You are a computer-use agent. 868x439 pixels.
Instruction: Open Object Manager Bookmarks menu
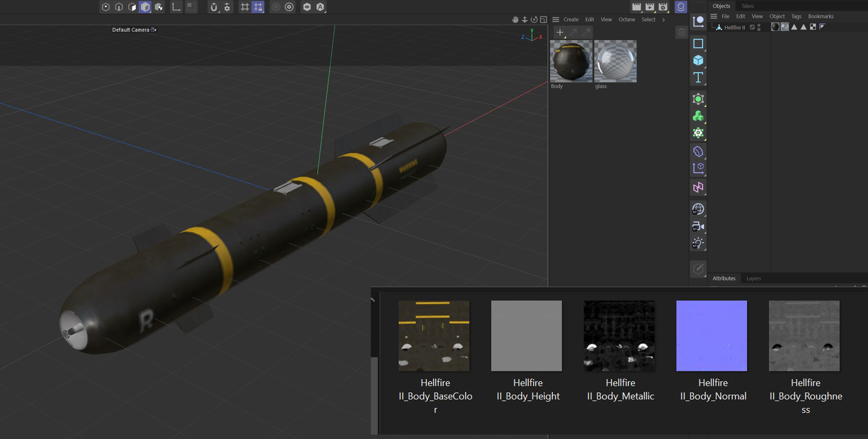(x=821, y=16)
